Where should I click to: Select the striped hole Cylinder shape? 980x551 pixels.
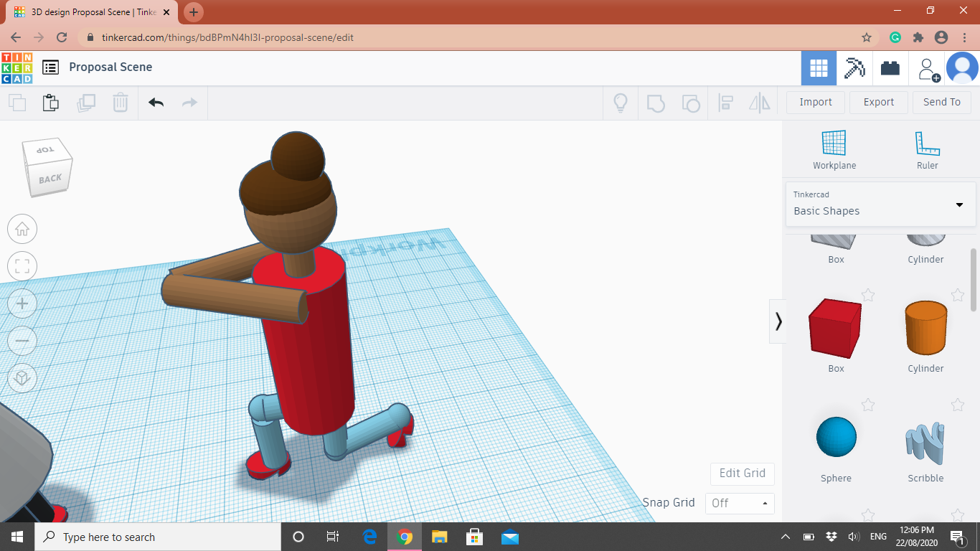click(925, 240)
